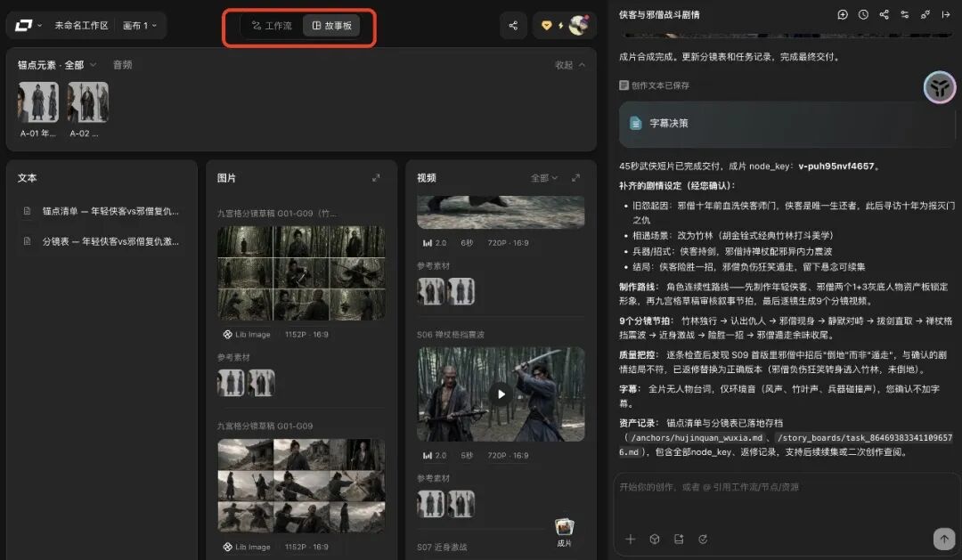This screenshot has height=560, width=962.
Task: Open the 画布 1 canvas dropdown
Action: click(140, 25)
